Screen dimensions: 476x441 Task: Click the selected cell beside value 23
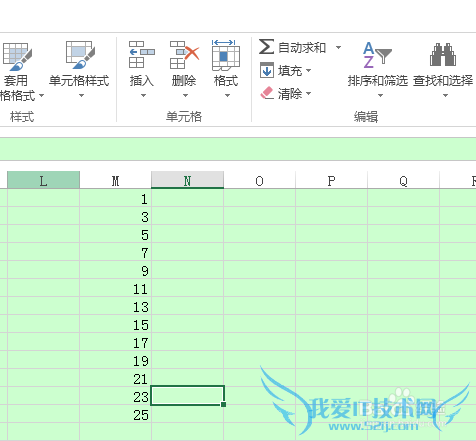[187, 396]
